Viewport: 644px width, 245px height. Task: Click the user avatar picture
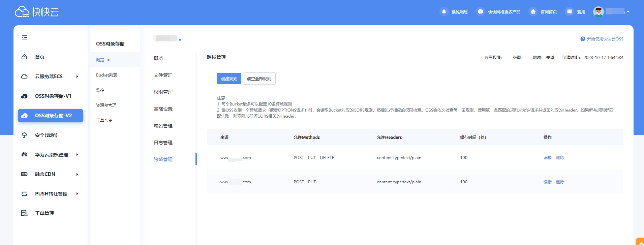tap(598, 12)
